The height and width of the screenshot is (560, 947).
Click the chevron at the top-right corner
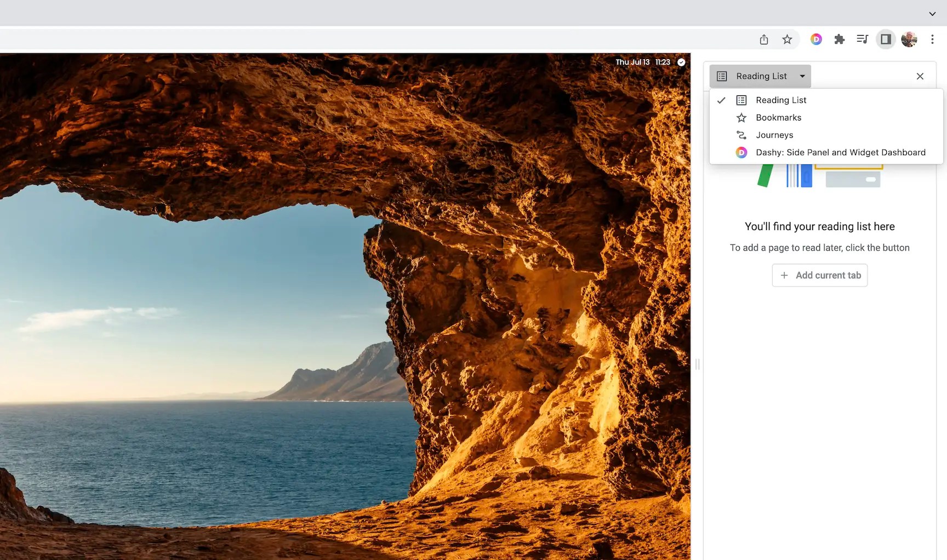click(x=932, y=13)
